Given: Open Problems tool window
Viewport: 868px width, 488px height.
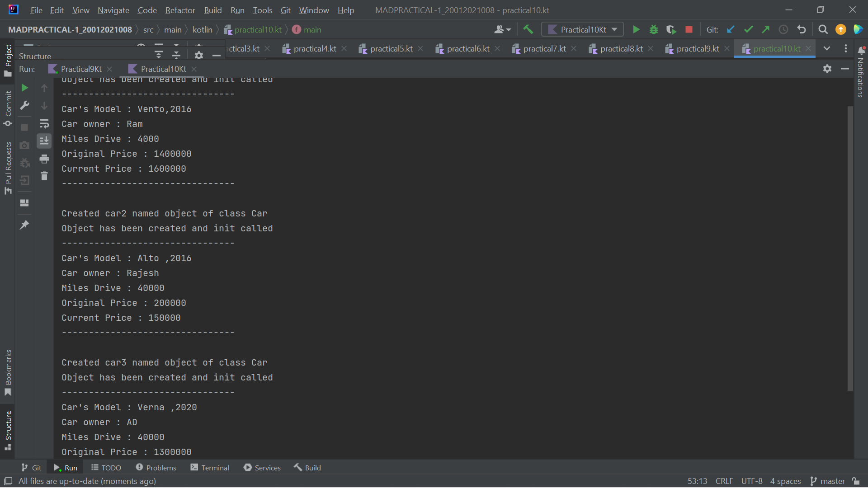Looking at the screenshot, I should pos(156,468).
